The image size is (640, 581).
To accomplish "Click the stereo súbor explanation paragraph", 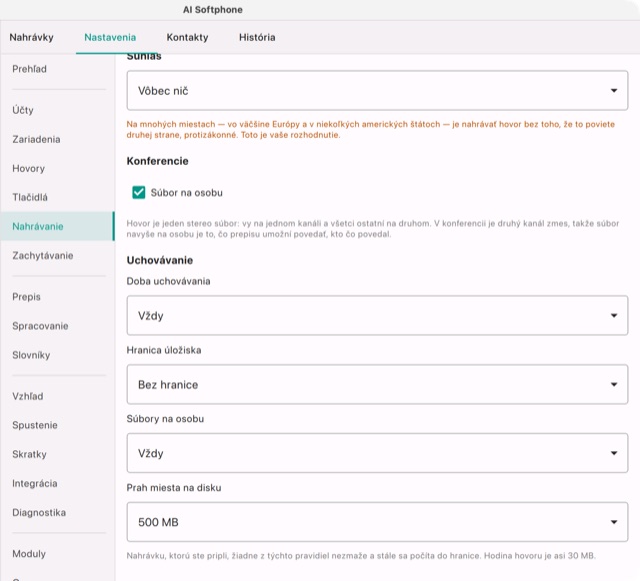I will [373, 229].
